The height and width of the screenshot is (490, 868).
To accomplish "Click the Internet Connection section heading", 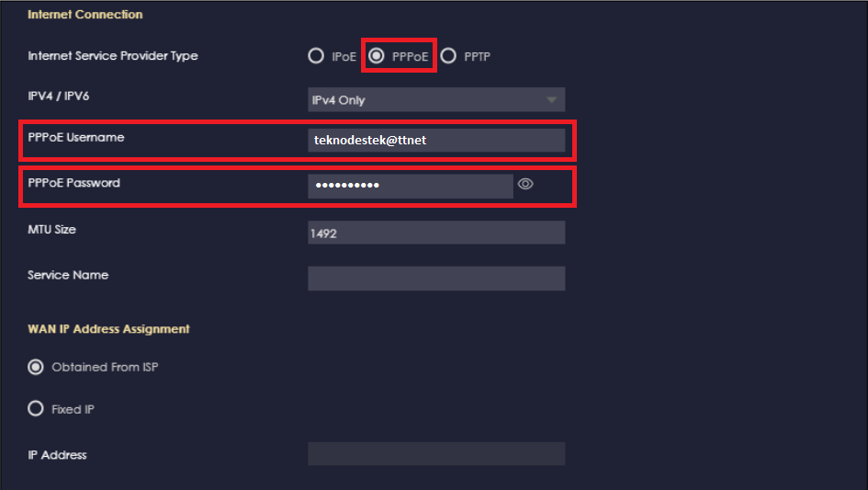I will [x=85, y=15].
